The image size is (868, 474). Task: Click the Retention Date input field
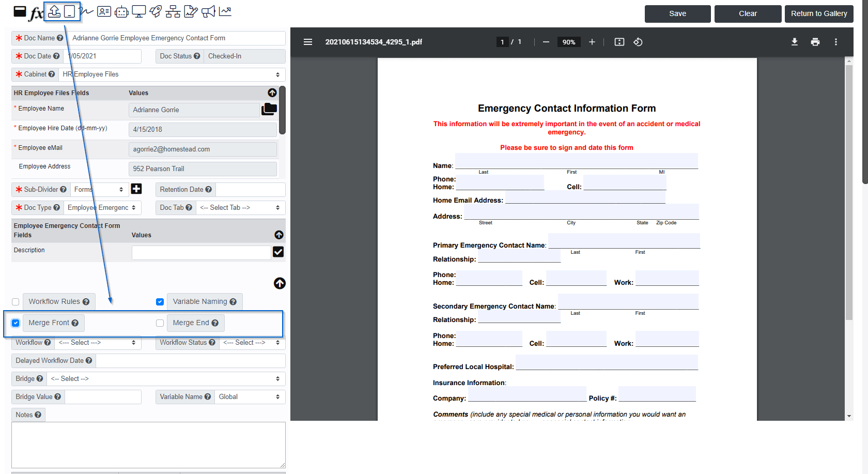251,190
